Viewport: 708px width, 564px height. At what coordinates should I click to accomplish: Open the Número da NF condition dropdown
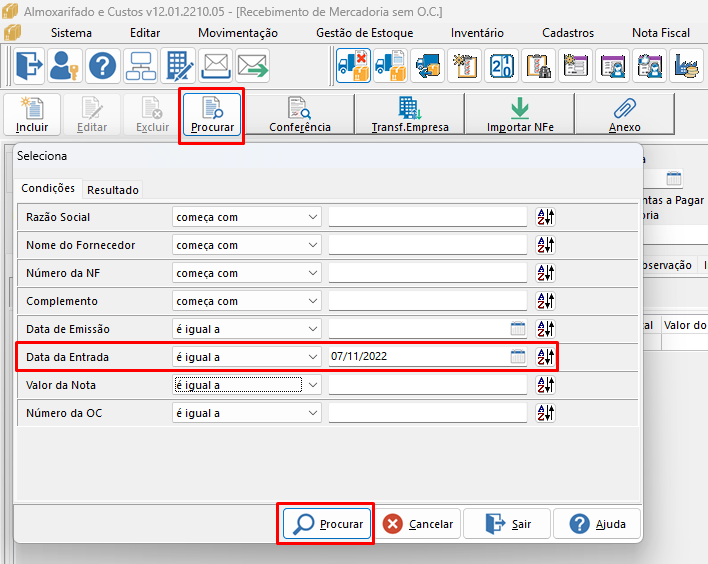click(x=247, y=273)
